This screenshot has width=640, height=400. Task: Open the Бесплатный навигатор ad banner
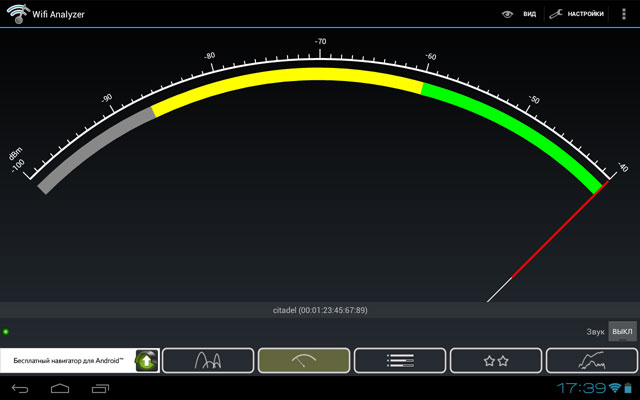80,360
